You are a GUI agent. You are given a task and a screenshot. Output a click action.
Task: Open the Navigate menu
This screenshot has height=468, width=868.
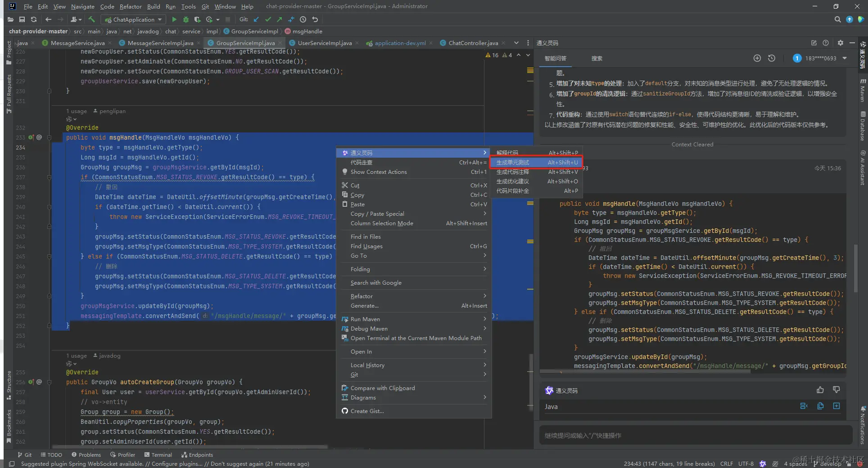(82, 6)
